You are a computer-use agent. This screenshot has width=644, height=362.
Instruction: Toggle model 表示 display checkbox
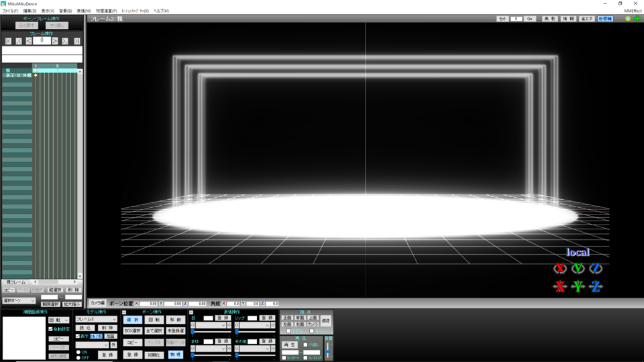pyautogui.click(x=78, y=336)
